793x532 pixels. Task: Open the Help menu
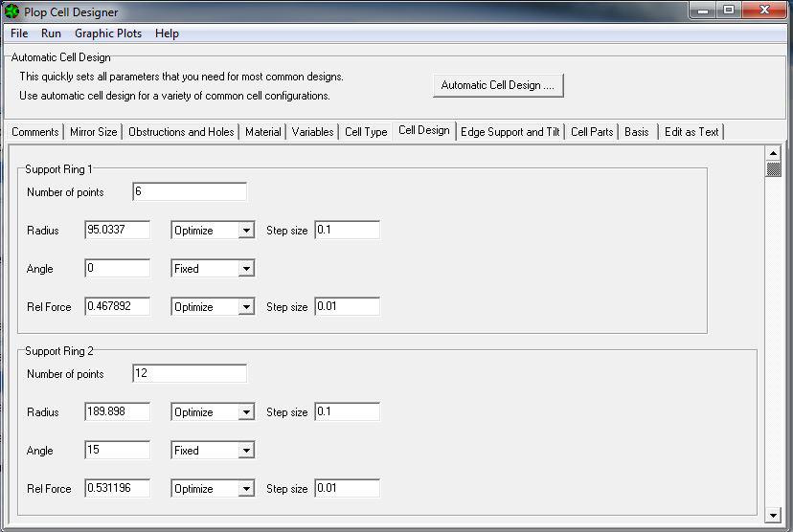point(167,33)
